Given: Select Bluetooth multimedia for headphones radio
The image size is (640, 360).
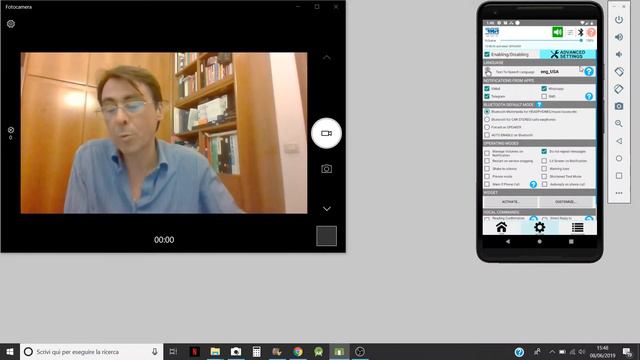Looking at the screenshot, I should click(x=487, y=111).
